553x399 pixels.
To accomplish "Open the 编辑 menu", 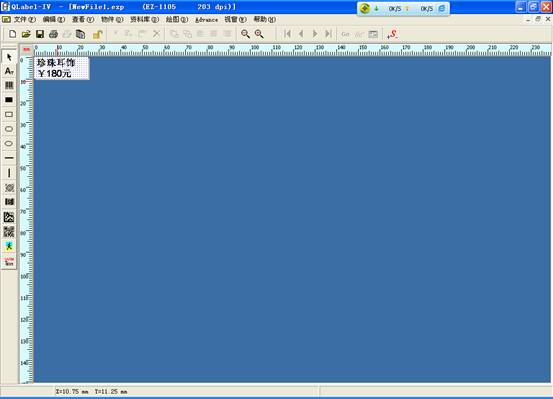I will tap(54, 19).
